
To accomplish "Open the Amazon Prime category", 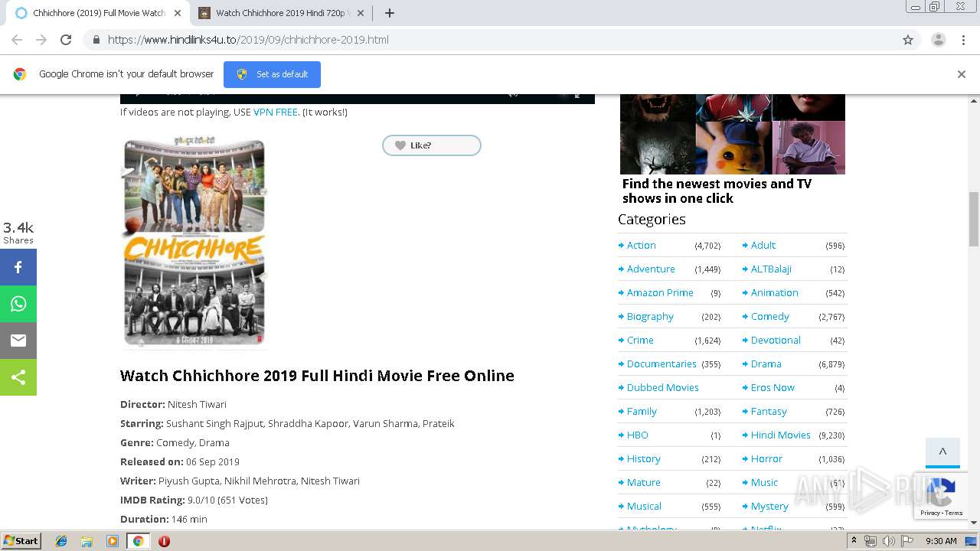I will coord(660,292).
